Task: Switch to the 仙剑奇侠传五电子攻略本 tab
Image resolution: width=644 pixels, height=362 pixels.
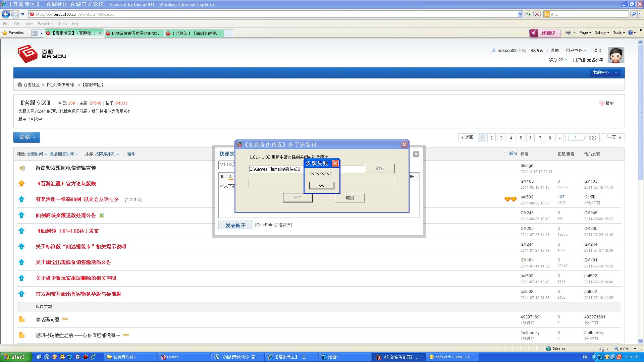Action: pyautogui.click(x=134, y=33)
